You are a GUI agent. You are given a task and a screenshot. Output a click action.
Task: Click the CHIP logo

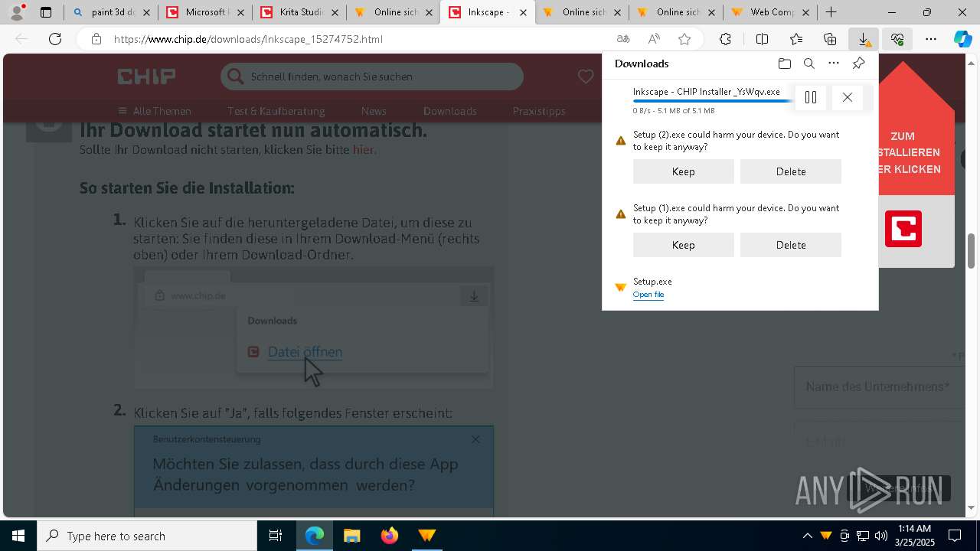(x=146, y=76)
